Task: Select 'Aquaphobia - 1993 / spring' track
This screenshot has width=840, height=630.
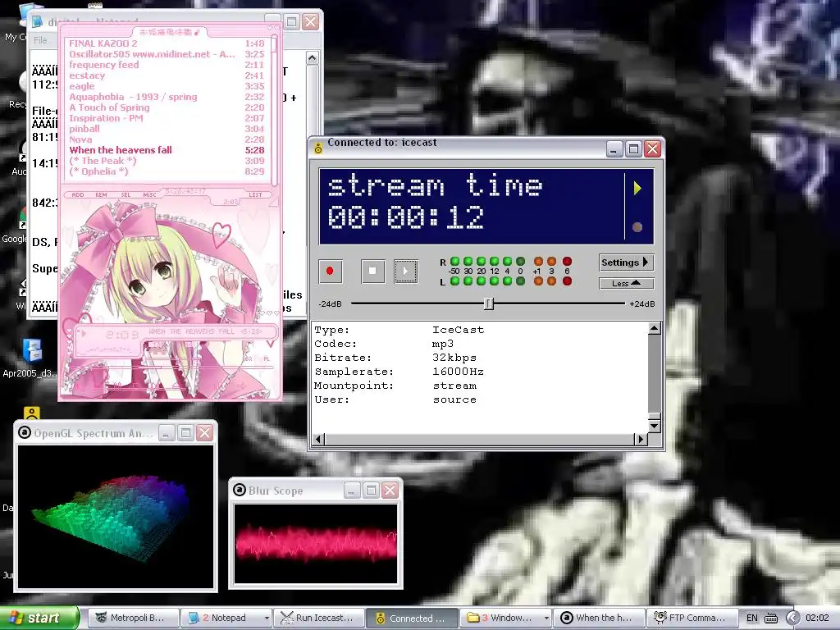Action: point(167,97)
